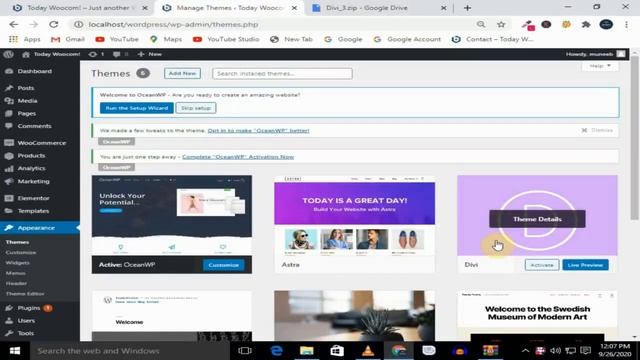Open the New content menu in admin bar
This screenshot has width=640, height=360.
tap(150, 54)
